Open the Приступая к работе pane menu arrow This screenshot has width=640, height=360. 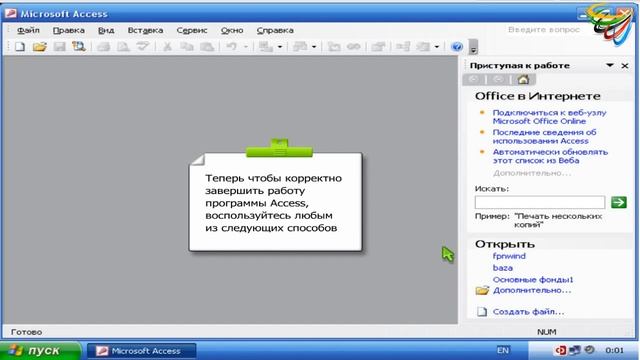tap(610, 65)
